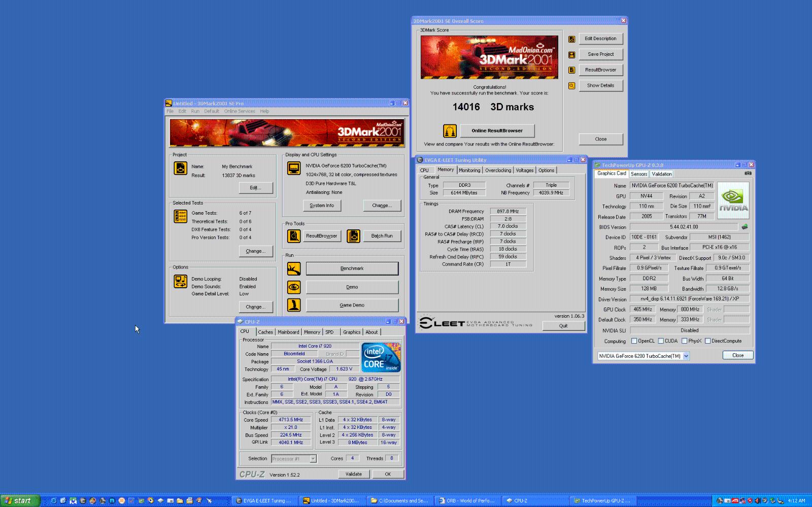Image resolution: width=812 pixels, height=507 pixels.
Task: Click the ResultBrowser icon in score window
Action: (571, 70)
